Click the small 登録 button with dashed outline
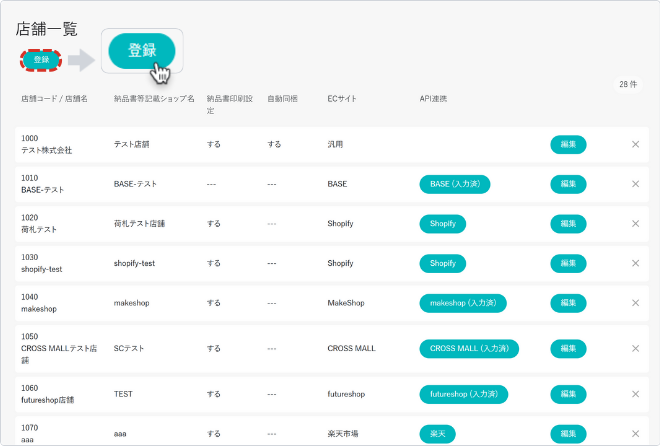This screenshot has height=446, width=660. click(41, 60)
